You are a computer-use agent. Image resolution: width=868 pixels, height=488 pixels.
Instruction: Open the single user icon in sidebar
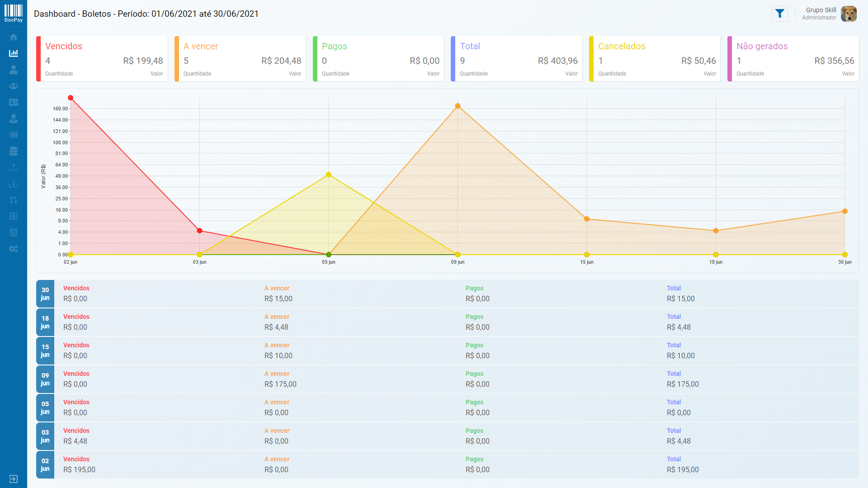click(14, 70)
